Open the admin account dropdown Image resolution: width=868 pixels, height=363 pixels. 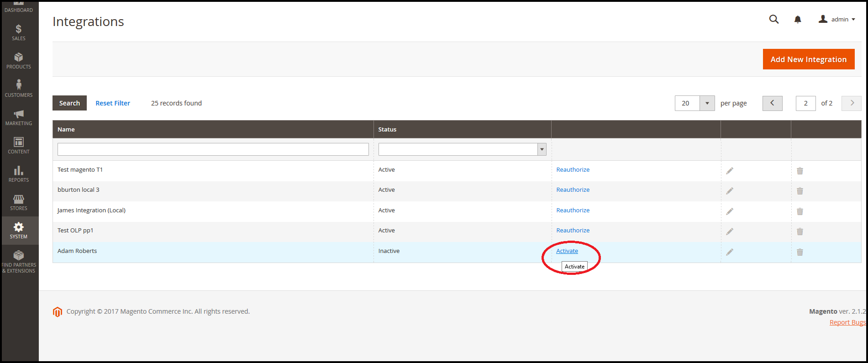point(837,19)
